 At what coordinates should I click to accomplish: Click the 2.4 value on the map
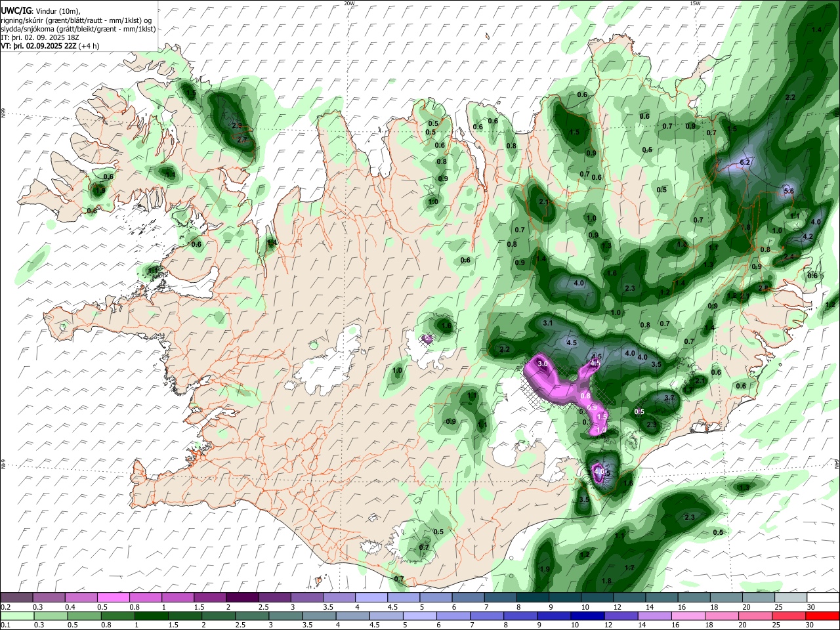tap(789, 257)
